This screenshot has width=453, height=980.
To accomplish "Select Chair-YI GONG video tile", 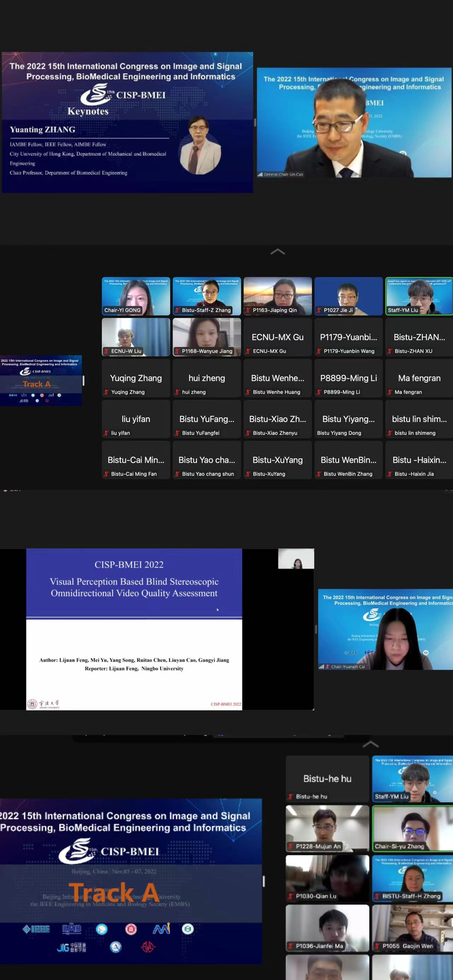I will pos(136,296).
